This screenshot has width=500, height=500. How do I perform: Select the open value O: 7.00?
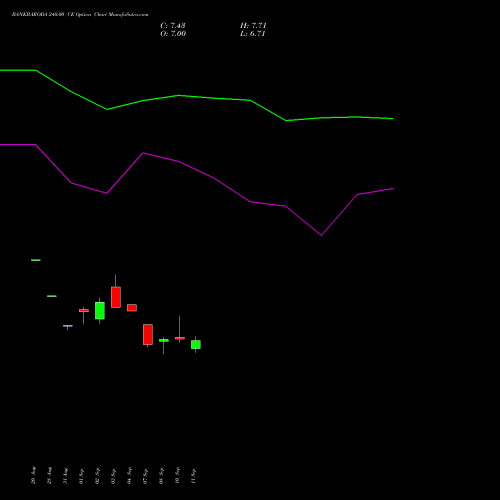(x=173, y=33)
